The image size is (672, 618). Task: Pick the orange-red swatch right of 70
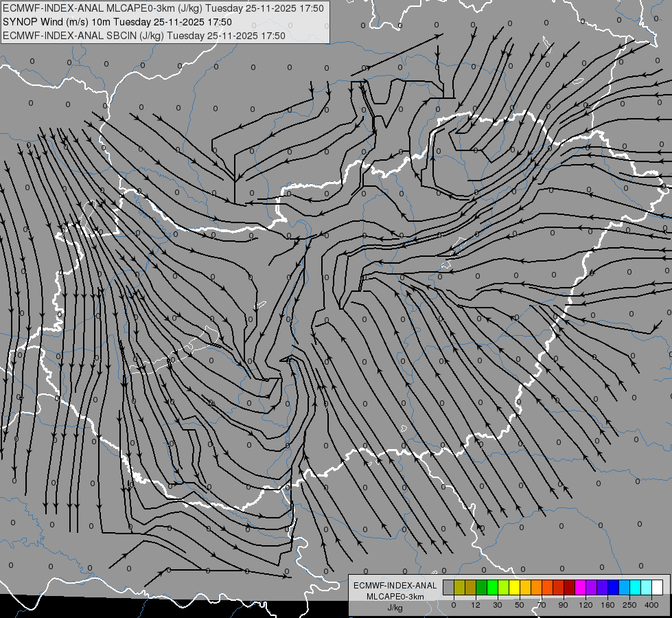click(548, 587)
